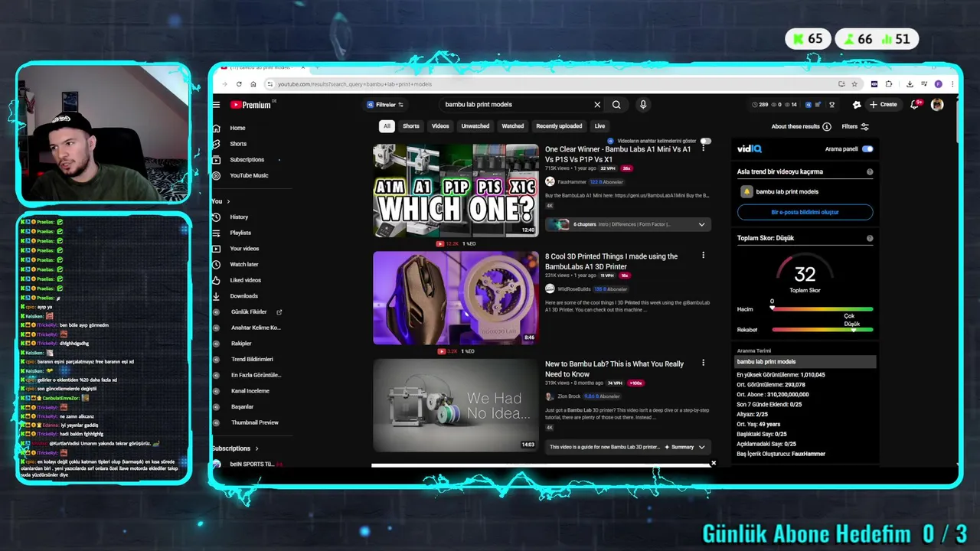This screenshot has width=980, height=551.
Task: Click the Rekabet competition slider bar
Action: tap(822, 330)
